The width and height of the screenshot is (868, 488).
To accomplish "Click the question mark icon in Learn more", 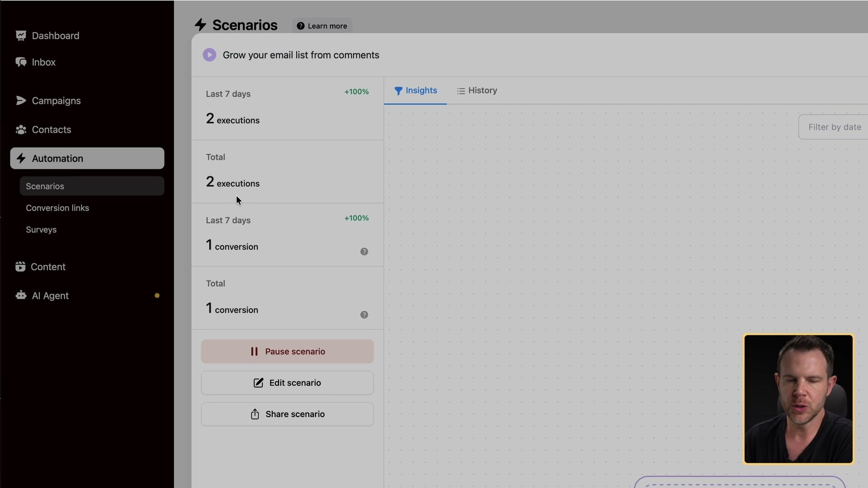I will tap(300, 26).
